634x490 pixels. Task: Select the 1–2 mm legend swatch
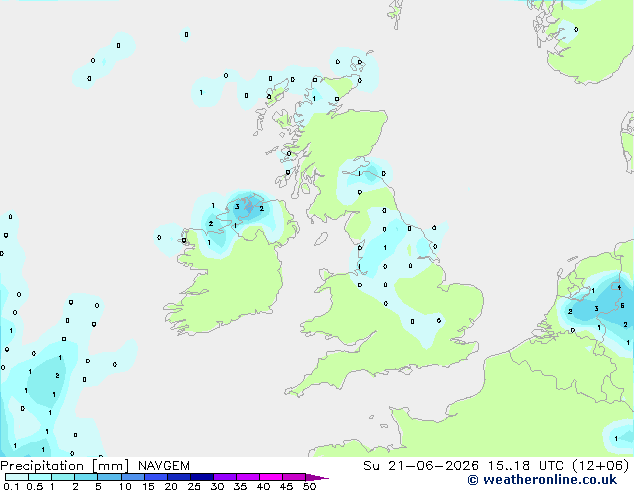63,477
